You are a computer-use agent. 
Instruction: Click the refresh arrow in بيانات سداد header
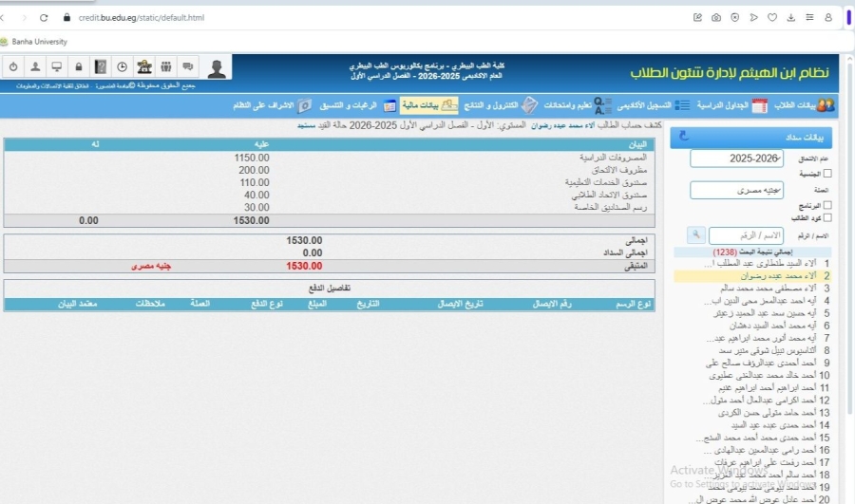click(684, 137)
